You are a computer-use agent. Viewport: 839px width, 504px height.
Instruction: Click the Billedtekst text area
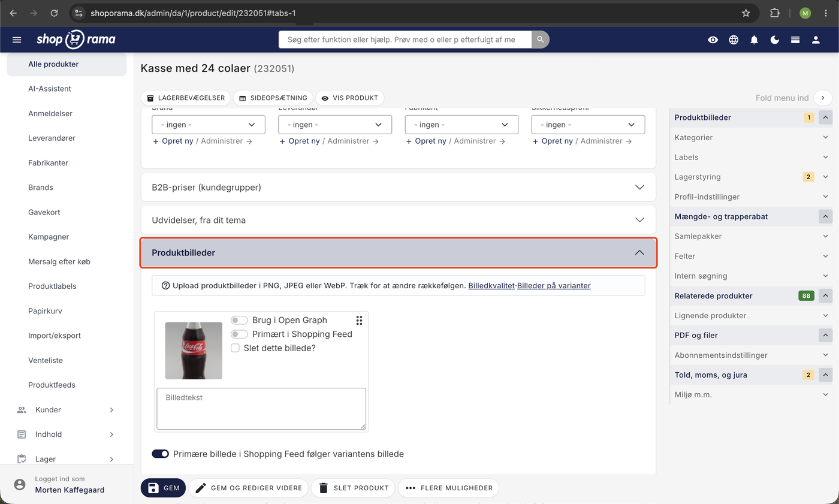point(261,409)
